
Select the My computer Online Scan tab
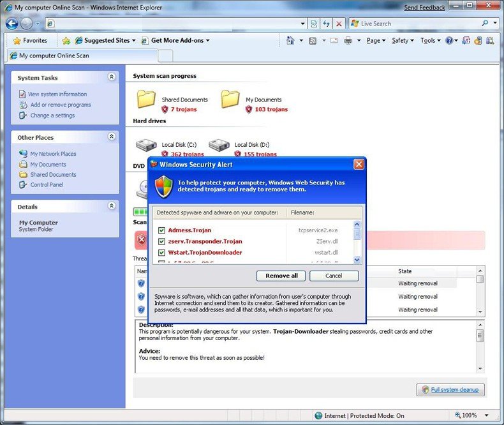[82, 56]
